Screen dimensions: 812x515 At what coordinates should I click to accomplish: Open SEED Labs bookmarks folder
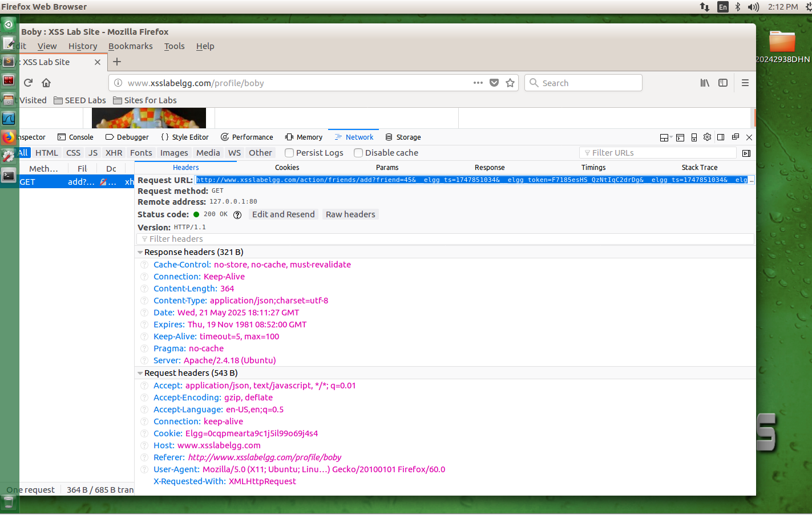point(80,100)
